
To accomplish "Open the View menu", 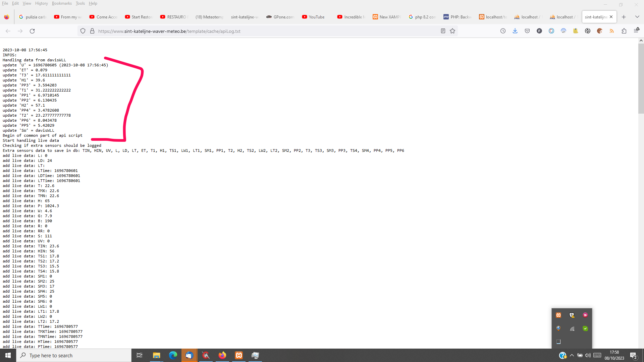I will (x=27, y=3).
